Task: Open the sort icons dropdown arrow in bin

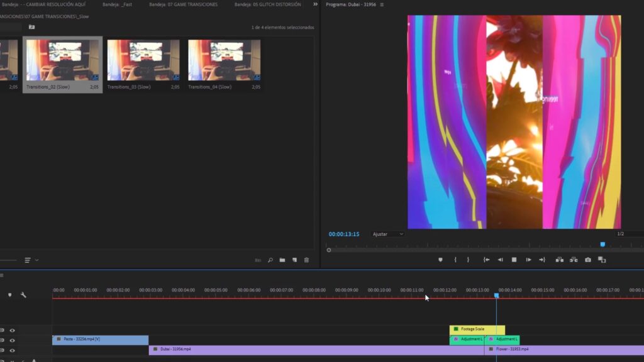Action: click(x=37, y=260)
